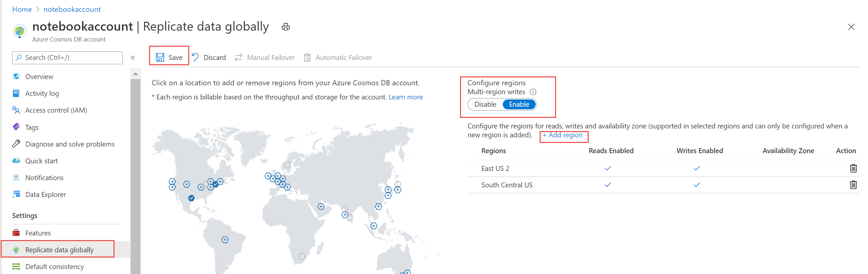Click the Overview icon in sidebar
Screen dimensions: 868x274
coord(16,77)
